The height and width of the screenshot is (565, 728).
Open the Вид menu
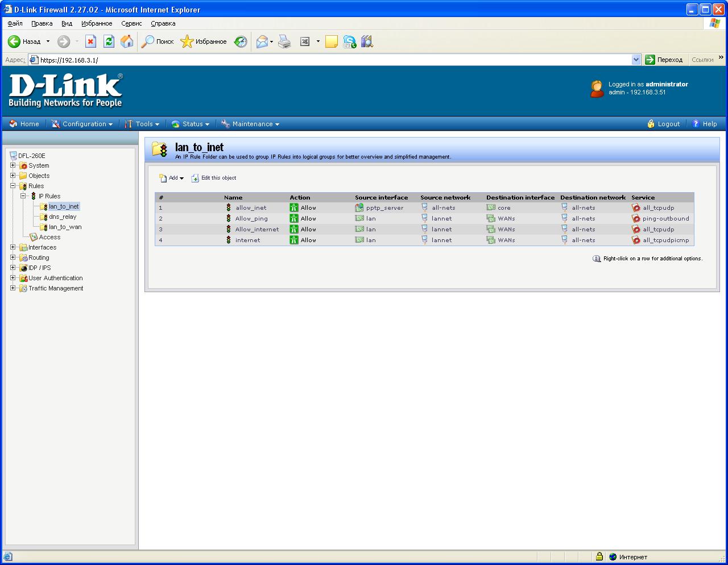click(67, 23)
